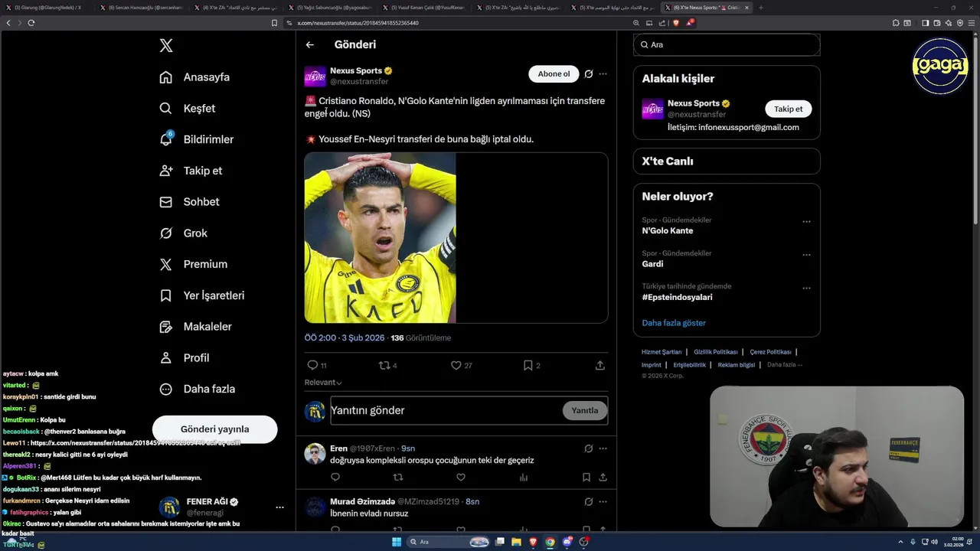This screenshot has width=980, height=551.
Task: Click the repost icon on Eren's comment
Action: 397,478
